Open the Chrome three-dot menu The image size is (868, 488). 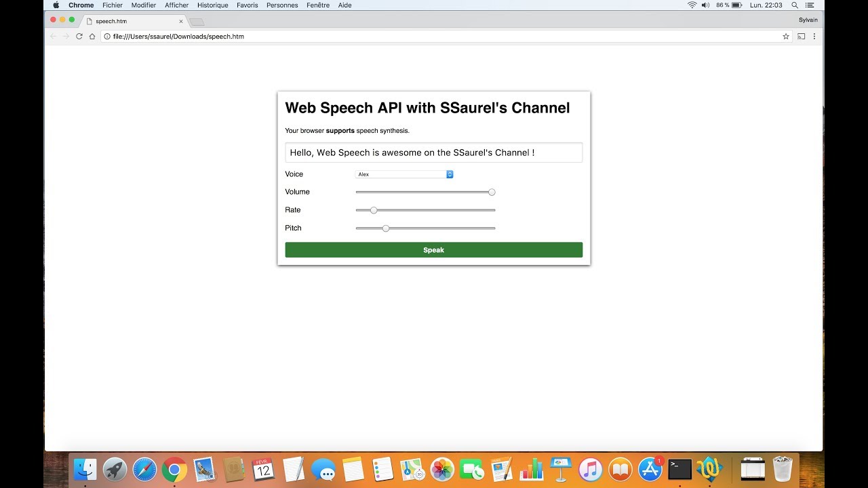(814, 36)
